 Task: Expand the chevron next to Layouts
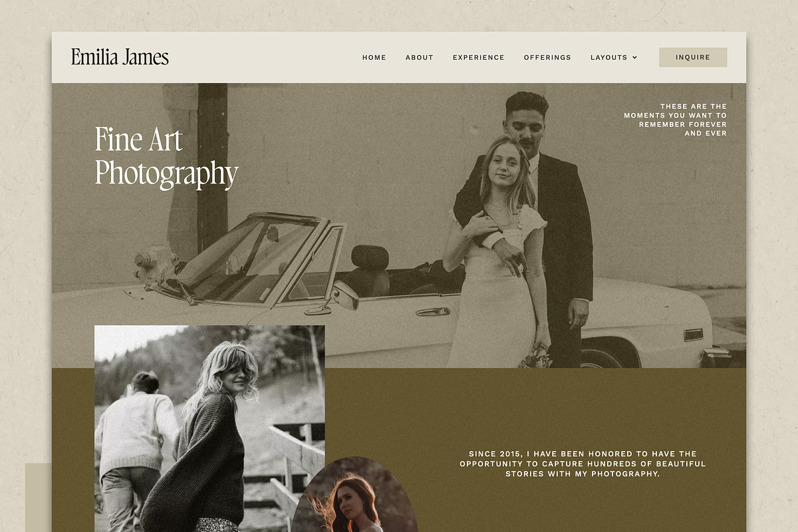[x=634, y=58]
